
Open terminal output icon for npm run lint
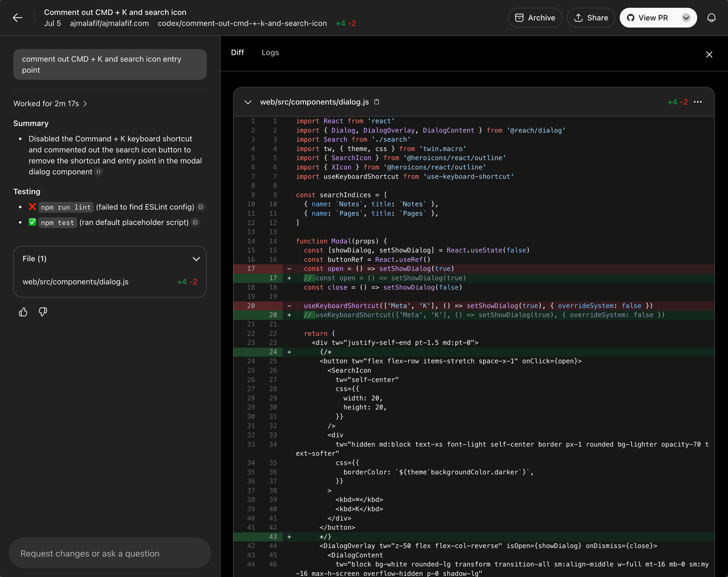(x=201, y=207)
